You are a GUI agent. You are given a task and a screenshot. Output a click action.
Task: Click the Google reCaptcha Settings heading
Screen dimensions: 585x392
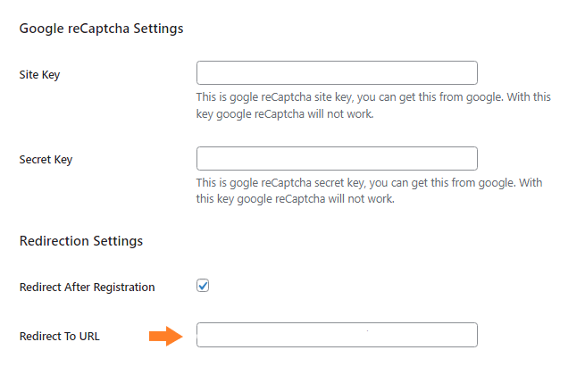click(101, 29)
